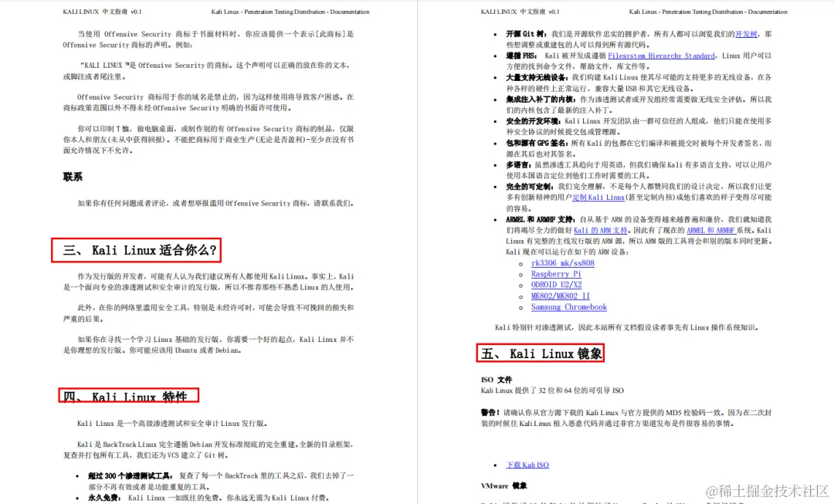Click the bold 遵循 FHS bullet label
Viewport: 834px width, 504px height.
(x=522, y=56)
